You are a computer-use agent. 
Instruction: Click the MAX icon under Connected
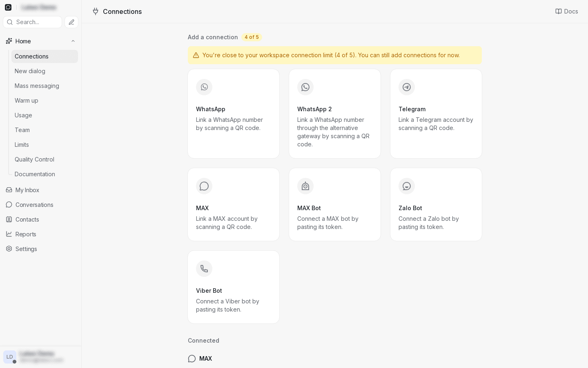coord(192,359)
